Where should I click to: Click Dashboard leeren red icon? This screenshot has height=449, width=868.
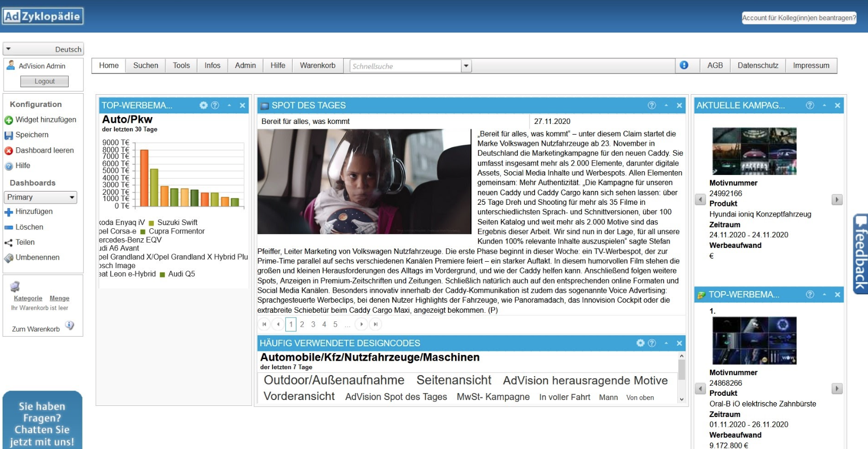click(x=9, y=151)
